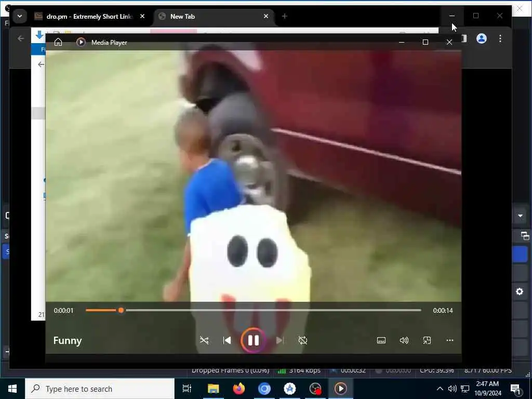Image resolution: width=532 pixels, height=399 pixels.
Task: Pause the Funny video playback
Action: (x=254, y=340)
